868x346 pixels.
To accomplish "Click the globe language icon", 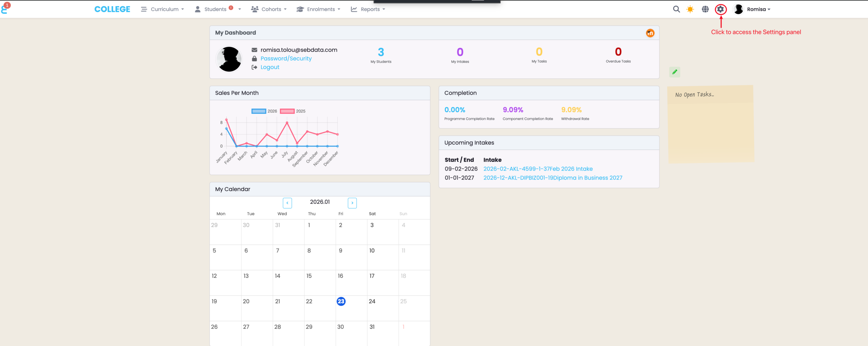I will point(705,9).
